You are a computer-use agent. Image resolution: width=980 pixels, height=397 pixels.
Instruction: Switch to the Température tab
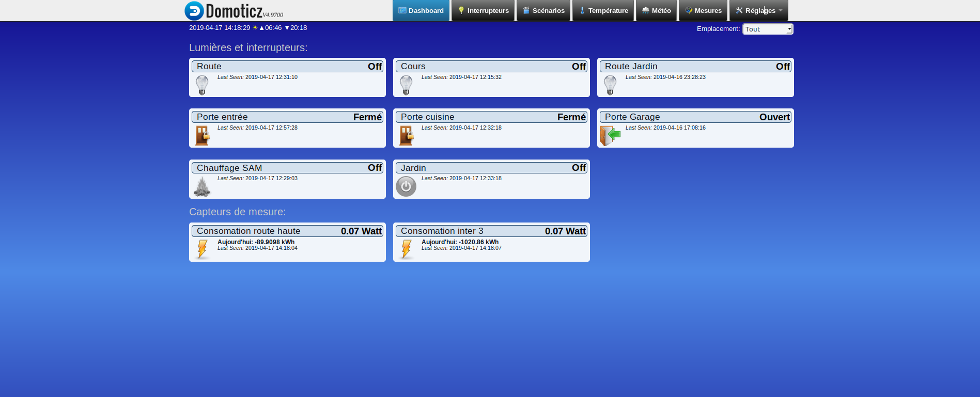(603, 10)
